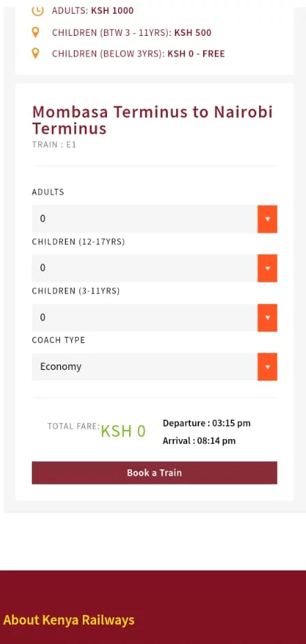
Task: Click the orange arrow on the Coach Type selector
Action: [x=267, y=367]
